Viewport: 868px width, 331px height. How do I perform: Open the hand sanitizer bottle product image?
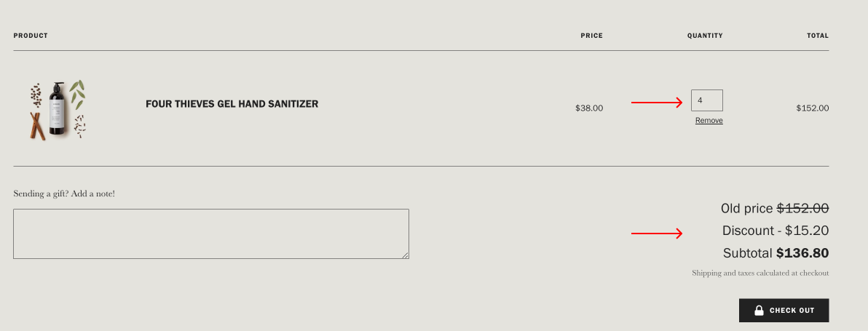[58, 108]
